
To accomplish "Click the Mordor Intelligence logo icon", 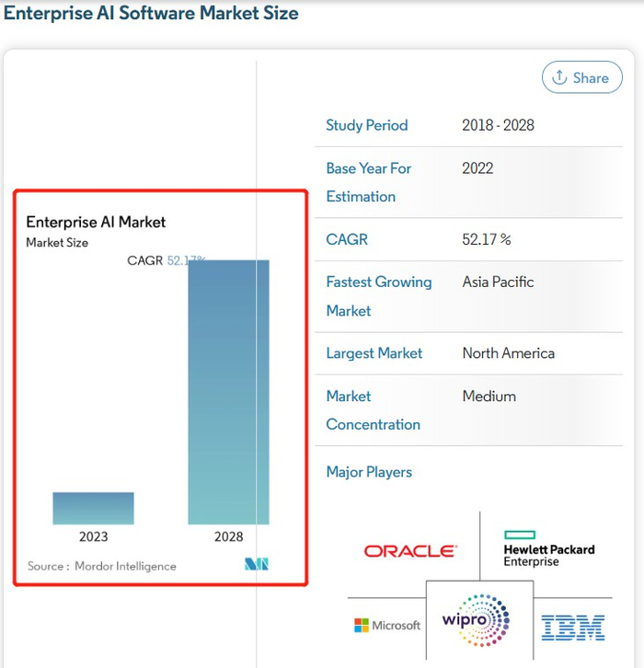I will (257, 564).
